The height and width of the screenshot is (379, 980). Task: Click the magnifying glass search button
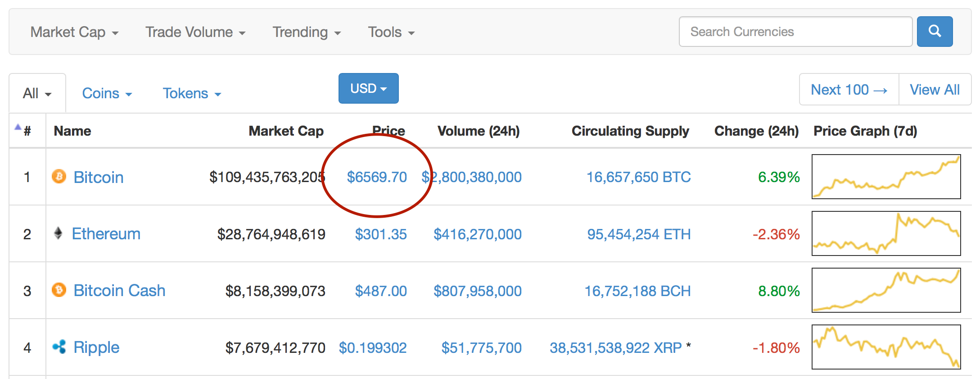point(935,32)
